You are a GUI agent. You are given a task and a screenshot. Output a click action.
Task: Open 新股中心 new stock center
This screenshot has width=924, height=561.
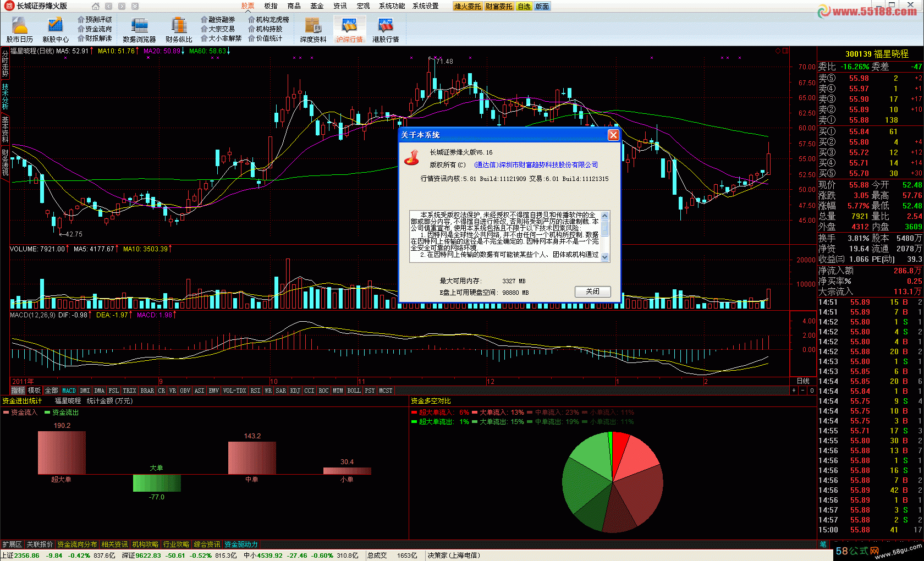(55, 29)
